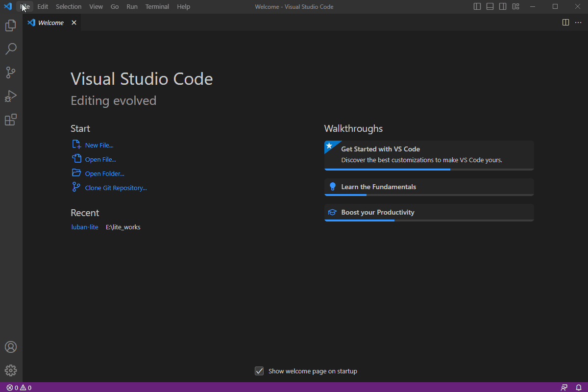Open the Go menu
This screenshot has width=588, height=392.
coord(115,6)
